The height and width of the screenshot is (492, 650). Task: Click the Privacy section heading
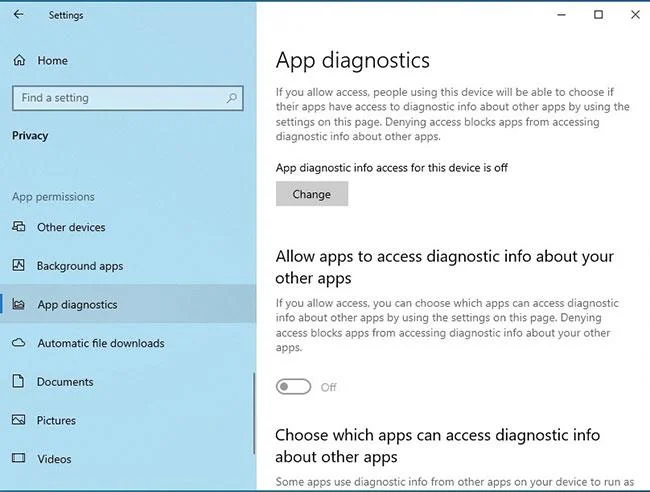(30, 136)
